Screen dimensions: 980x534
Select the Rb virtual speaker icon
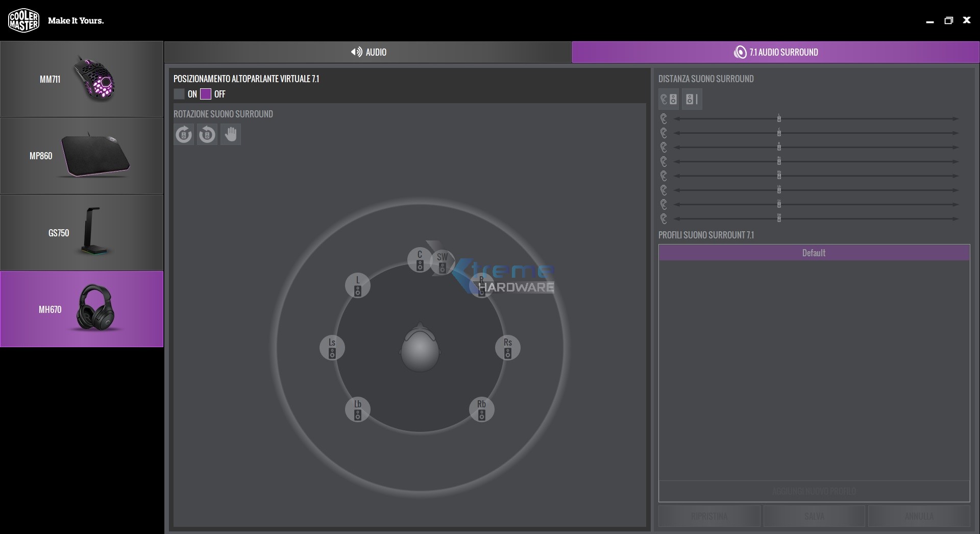point(482,409)
